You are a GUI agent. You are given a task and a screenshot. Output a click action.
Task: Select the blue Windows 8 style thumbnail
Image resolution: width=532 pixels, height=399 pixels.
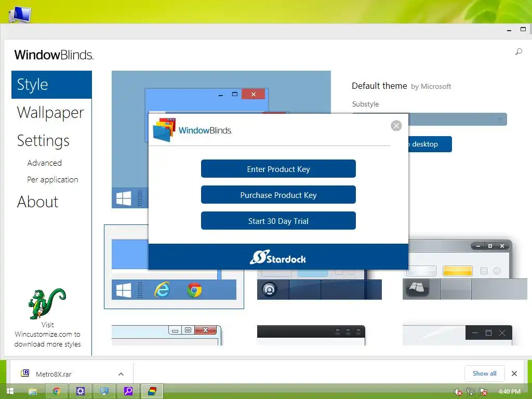pyautogui.click(x=174, y=267)
